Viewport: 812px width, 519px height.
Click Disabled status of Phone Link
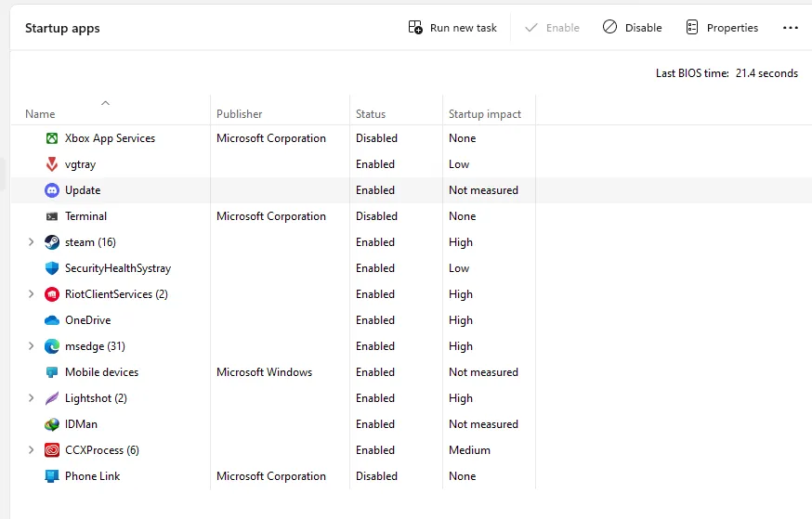376,476
